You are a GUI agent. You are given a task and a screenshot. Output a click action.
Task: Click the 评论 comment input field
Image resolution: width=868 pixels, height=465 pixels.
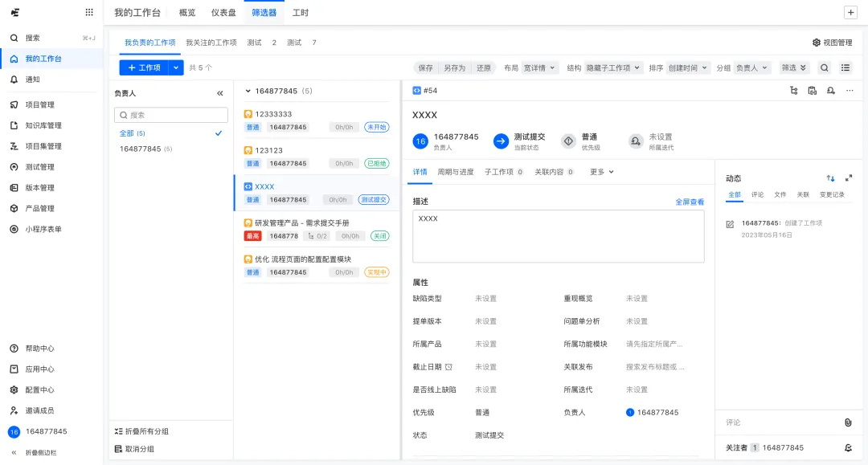pyautogui.click(x=772, y=422)
